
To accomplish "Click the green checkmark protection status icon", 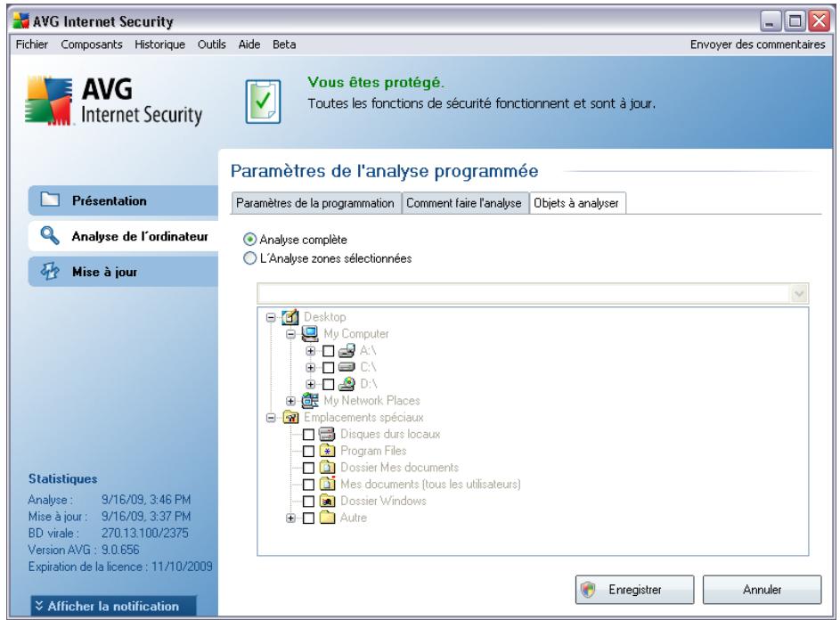I will [x=263, y=102].
